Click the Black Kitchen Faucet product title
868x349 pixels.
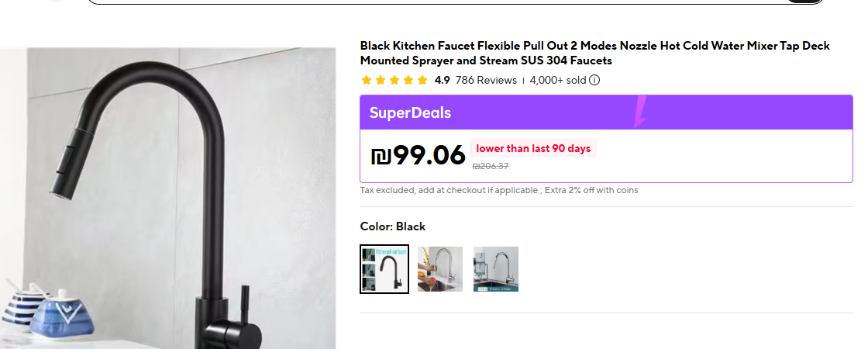[x=594, y=53]
